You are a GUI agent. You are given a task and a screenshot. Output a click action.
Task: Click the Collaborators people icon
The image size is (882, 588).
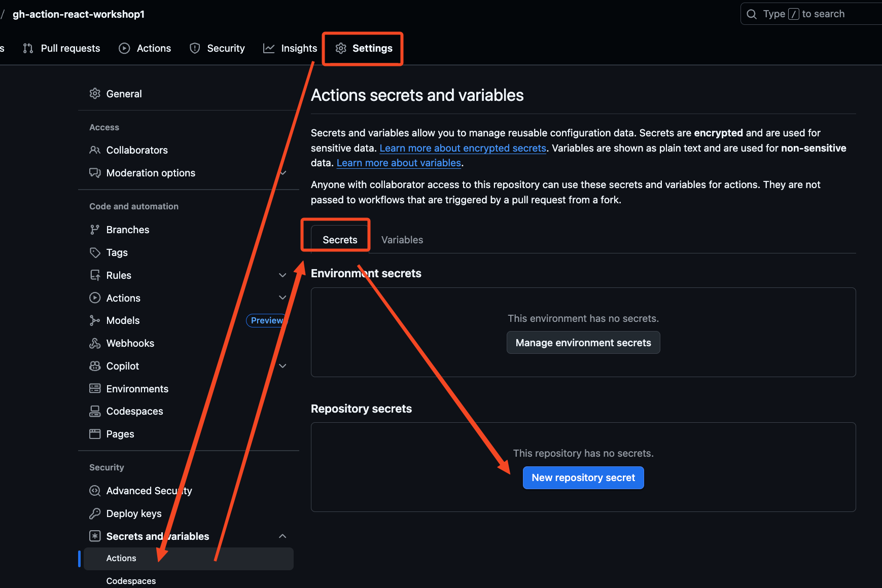point(95,150)
